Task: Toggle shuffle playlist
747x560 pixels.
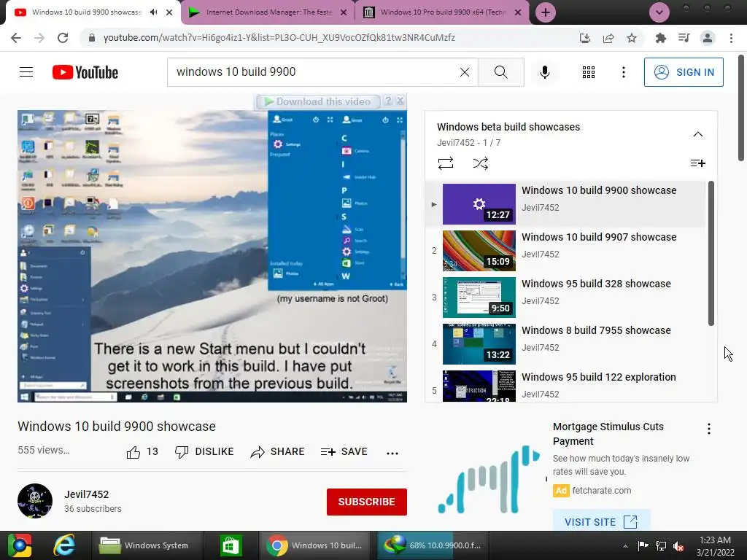Action: pyautogui.click(x=480, y=163)
